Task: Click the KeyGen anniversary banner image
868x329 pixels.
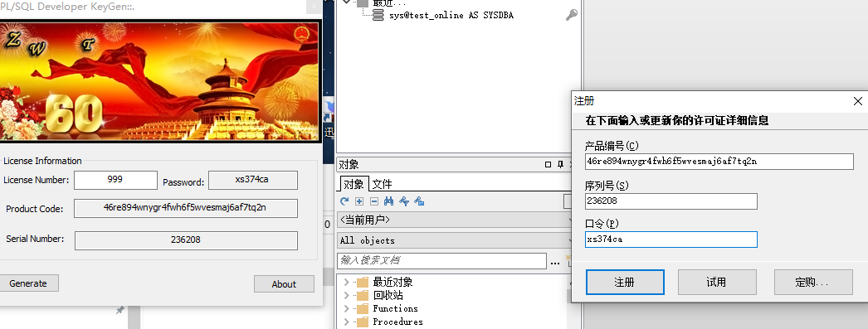Action: click(159, 80)
